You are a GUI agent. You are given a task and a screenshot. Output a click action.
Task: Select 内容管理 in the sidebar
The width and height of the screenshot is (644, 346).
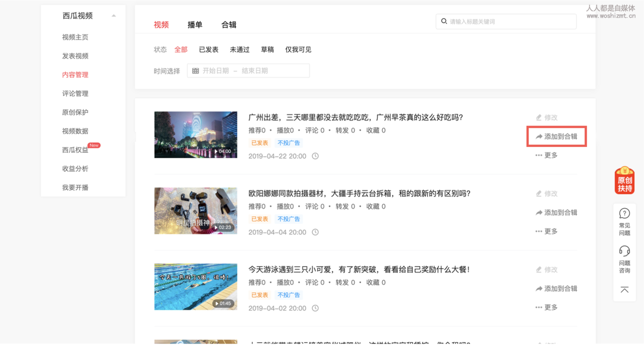pyautogui.click(x=75, y=75)
